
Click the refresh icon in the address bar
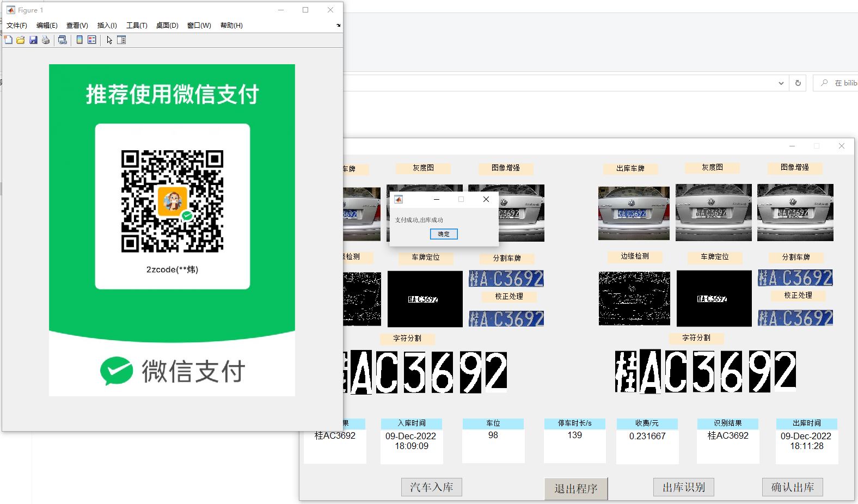[x=798, y=83]
